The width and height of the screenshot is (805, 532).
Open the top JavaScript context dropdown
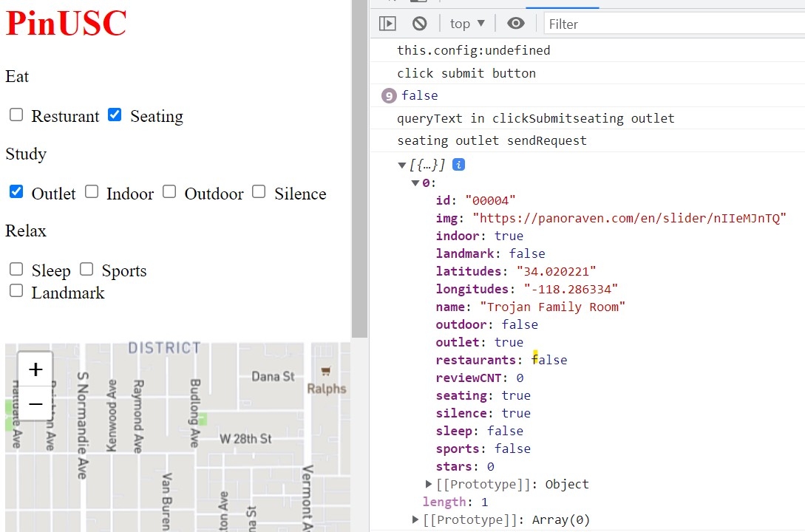(x=467, y=24)
